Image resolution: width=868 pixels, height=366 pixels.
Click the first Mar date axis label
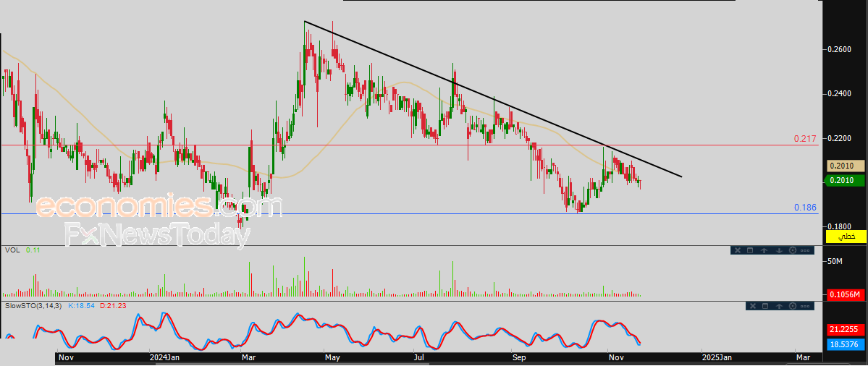point(248,358)
